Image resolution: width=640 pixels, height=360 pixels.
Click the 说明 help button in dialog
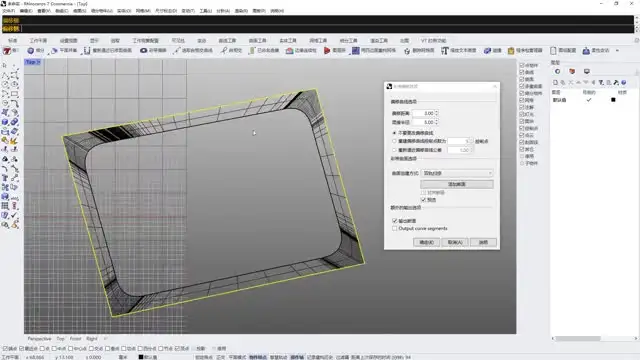[x=483, y=242]
